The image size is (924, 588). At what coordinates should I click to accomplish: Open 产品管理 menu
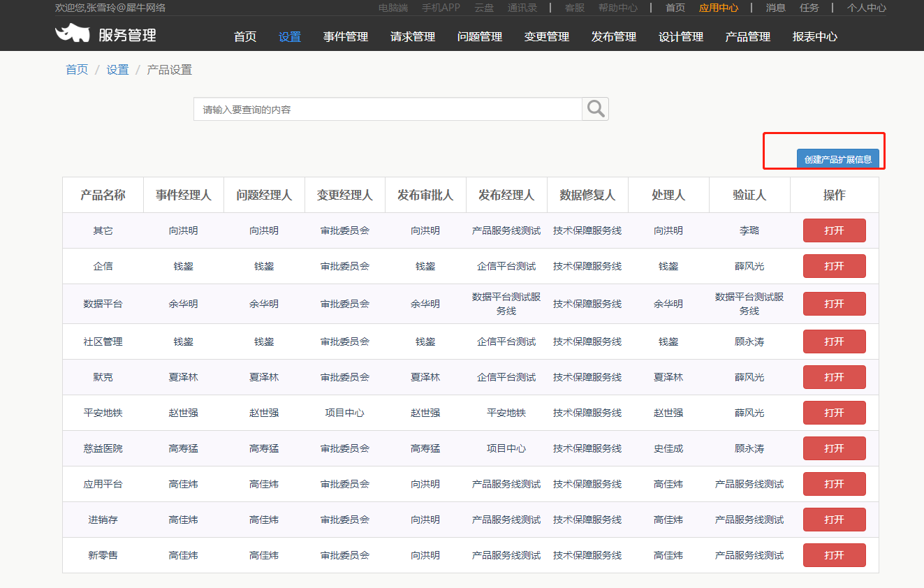click(748, 37)
